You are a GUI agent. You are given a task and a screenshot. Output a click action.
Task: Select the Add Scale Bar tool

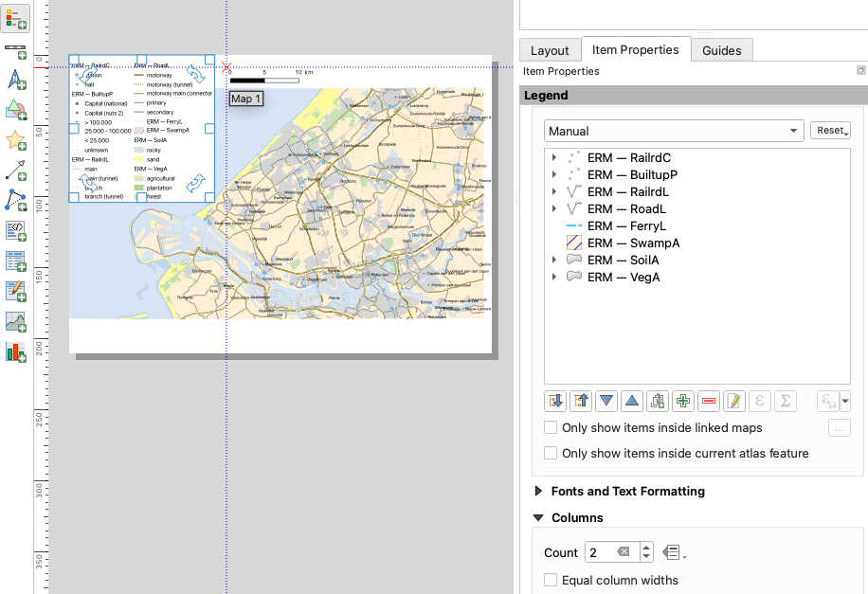15,50
